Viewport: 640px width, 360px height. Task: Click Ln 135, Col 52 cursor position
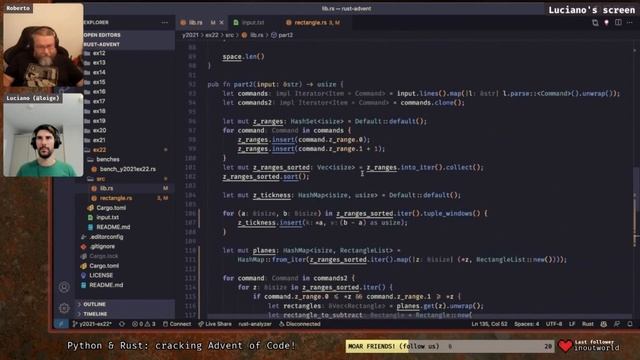point(489,324)
